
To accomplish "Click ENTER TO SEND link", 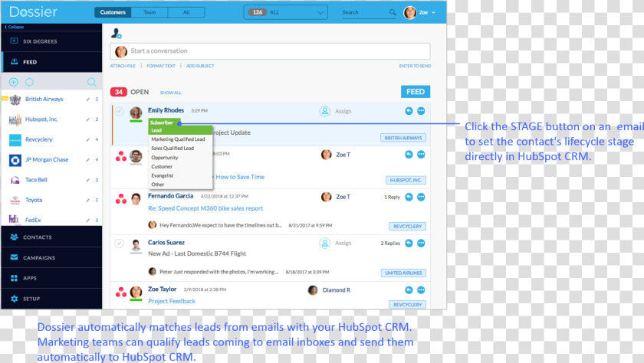I will [x=415, y=66].
